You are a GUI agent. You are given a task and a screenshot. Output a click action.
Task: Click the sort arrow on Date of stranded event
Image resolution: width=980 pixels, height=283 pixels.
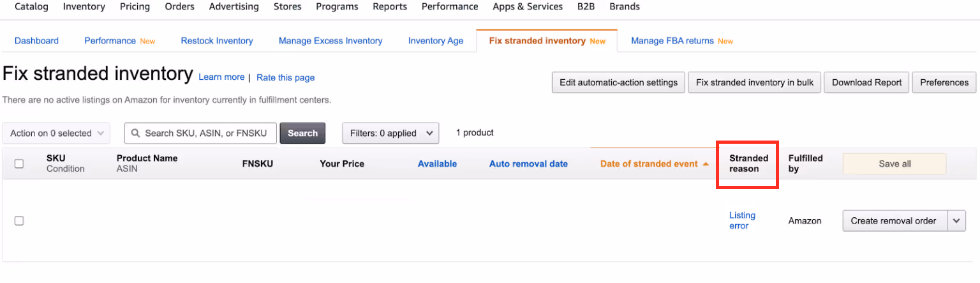[x=706, y=164]
